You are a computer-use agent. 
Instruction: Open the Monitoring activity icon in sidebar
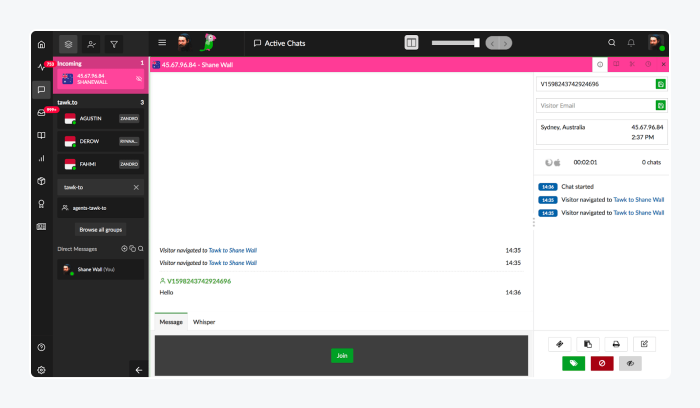point(42,67)
